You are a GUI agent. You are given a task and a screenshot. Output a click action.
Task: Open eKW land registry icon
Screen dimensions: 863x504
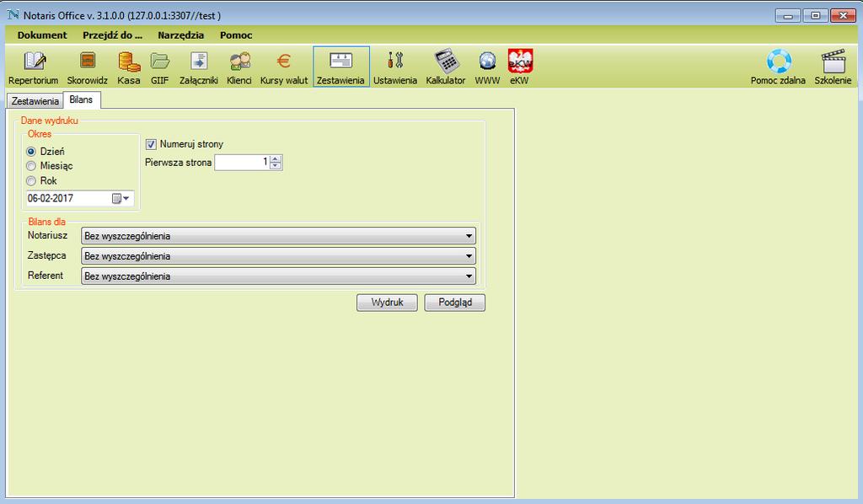pos(519,67)
